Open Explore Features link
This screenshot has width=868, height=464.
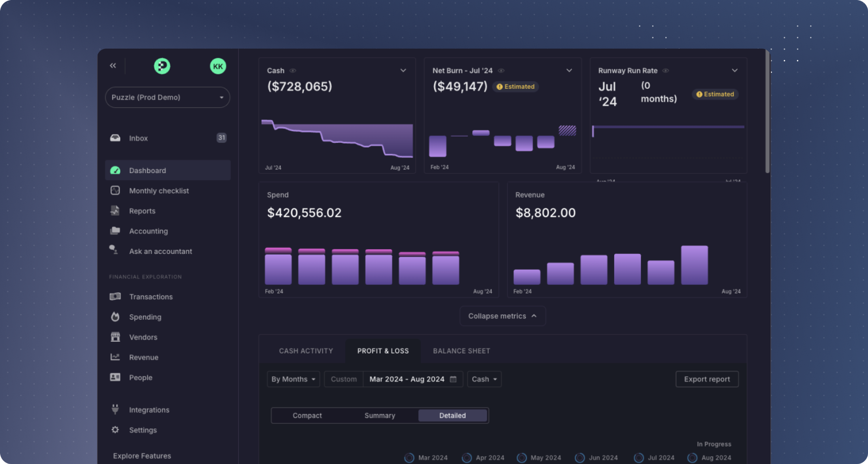142,456
